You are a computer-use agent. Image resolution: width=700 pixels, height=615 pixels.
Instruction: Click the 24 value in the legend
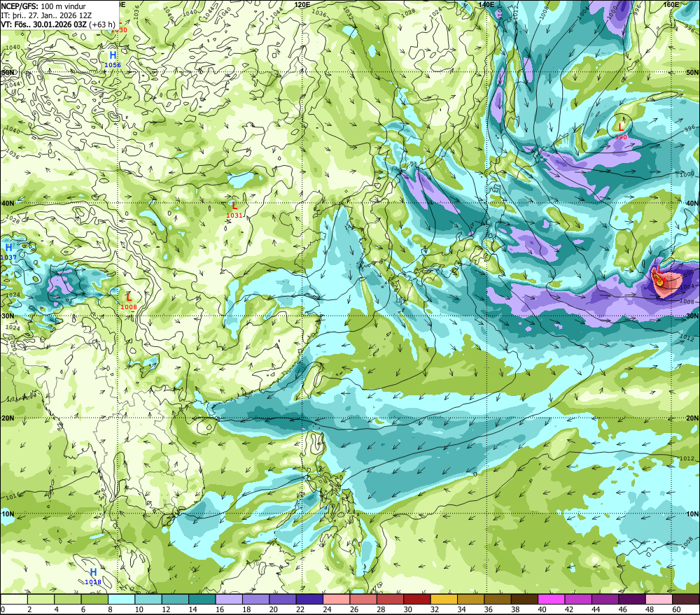click(327, 609)
